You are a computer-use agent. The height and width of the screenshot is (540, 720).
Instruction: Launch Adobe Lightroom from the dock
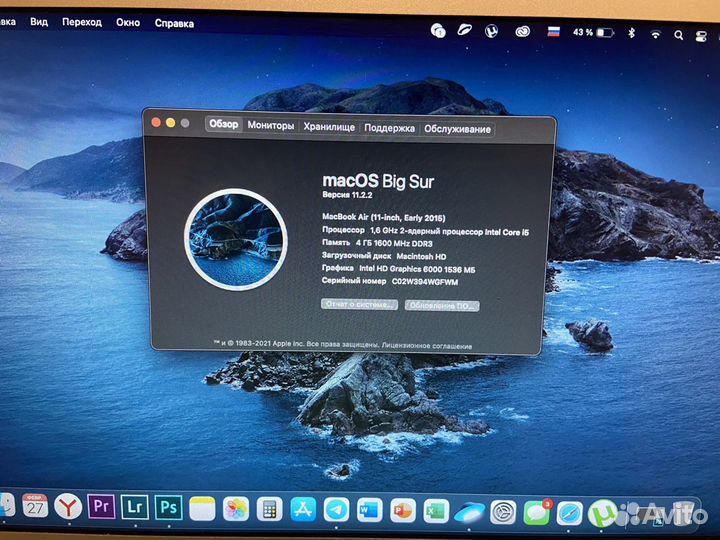pyautogui.click(x=135, y=507)
